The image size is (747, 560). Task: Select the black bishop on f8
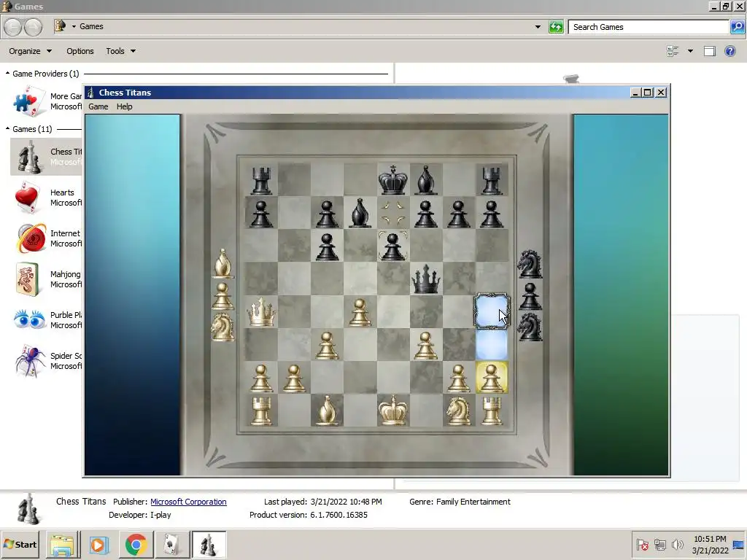425,181
